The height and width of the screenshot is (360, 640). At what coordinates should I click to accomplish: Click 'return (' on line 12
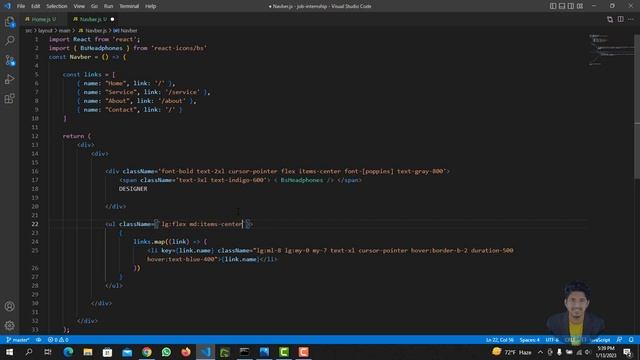pyautogui.click(x=77, y=136)
